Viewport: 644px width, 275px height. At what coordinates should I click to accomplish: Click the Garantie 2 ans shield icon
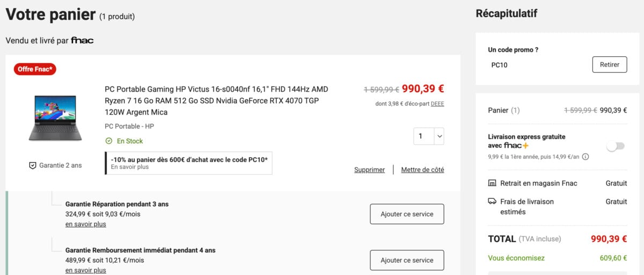[32, 166]
